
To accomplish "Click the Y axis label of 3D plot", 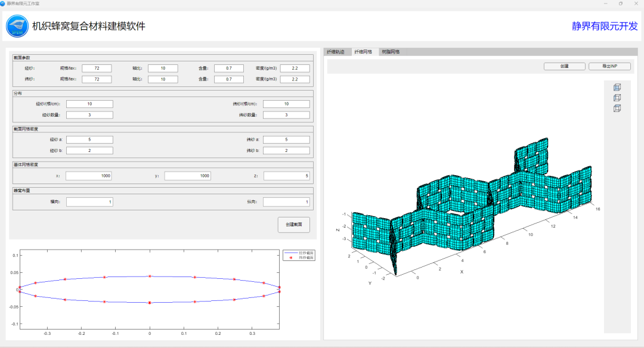I will pos(370,283).
